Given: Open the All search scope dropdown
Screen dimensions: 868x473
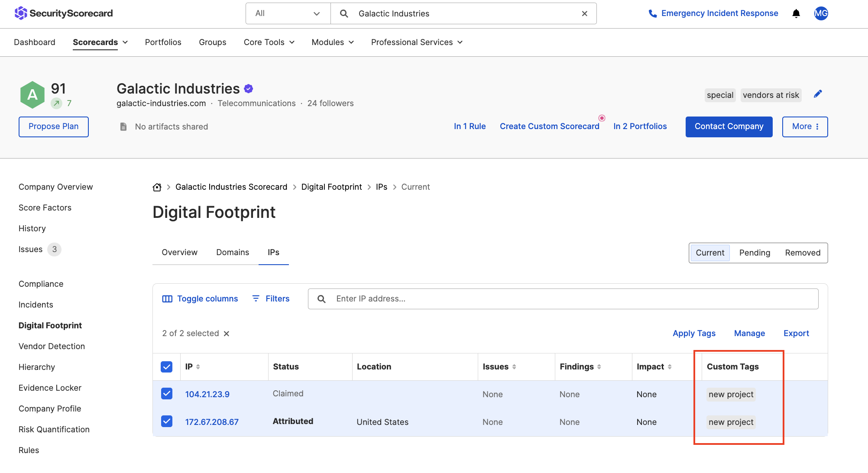Looking at the screenshot, I should [x=288, y=13].
